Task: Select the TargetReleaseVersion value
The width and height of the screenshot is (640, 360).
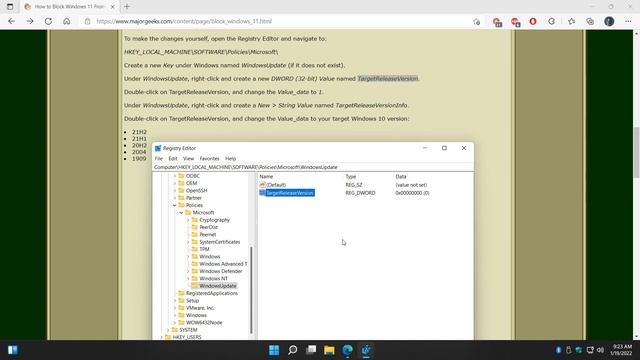Action: point(289,193)
